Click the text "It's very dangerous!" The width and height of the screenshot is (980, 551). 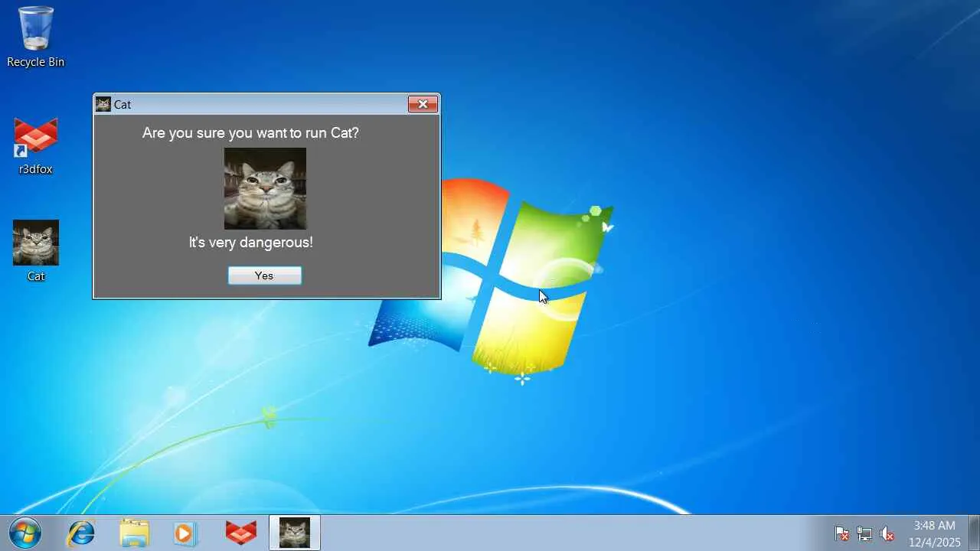tap(251, 243)
